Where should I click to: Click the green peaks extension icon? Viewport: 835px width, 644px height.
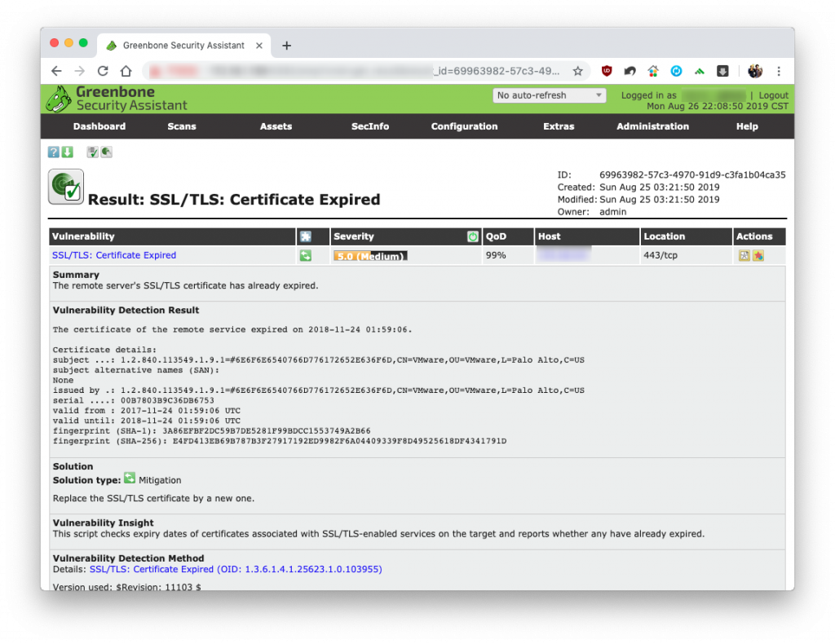[700, 71]
